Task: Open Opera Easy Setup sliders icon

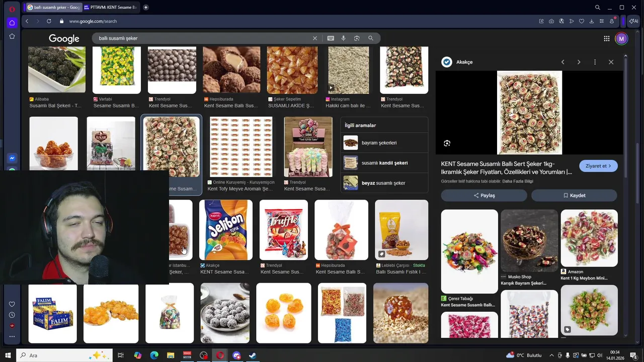Action: 602,21
